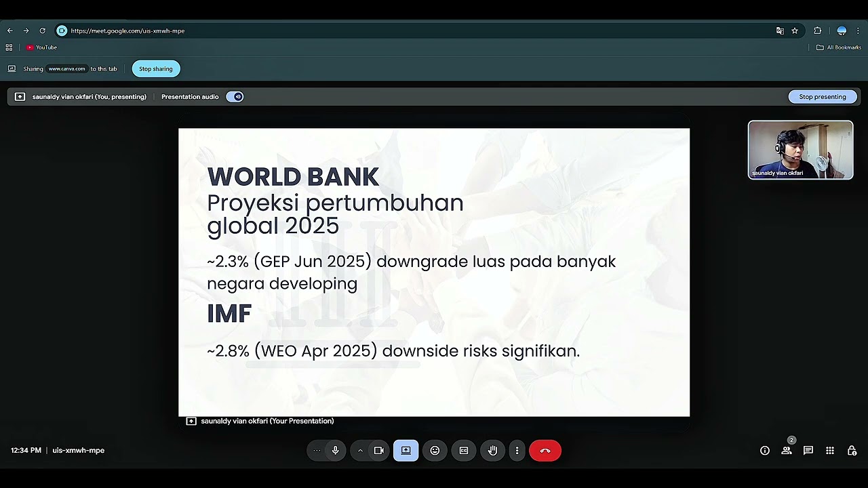
Task: Turn the camera on or off
Action: click(x=378, y=451)
